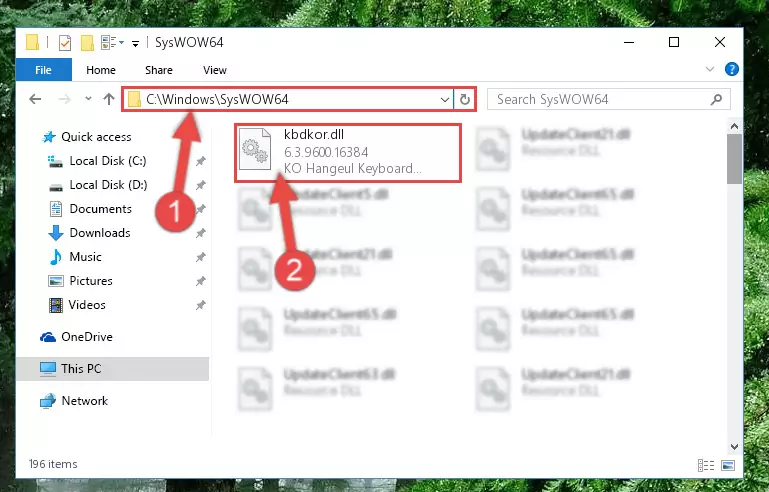Click the pin icon beside Pictures
The image size is (769, 492).
(x=201, y=282)
